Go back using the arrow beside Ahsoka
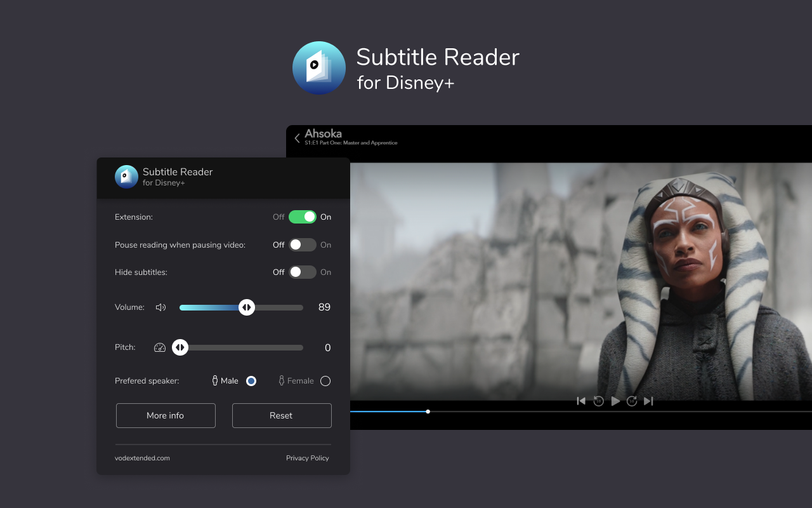 [297, 138]
